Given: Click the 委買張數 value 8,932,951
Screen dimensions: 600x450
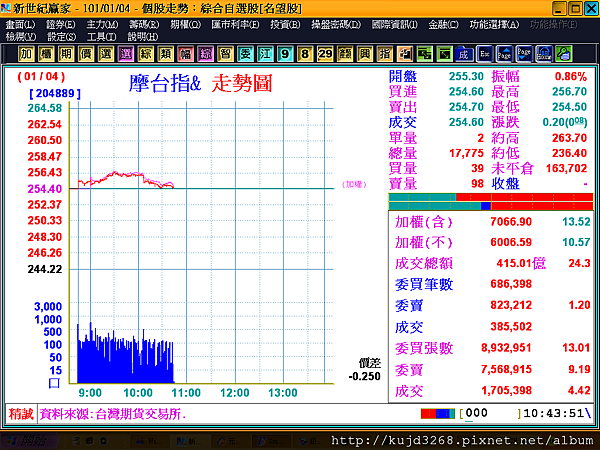Looking at the screenshot, I should tap(506, 348).
